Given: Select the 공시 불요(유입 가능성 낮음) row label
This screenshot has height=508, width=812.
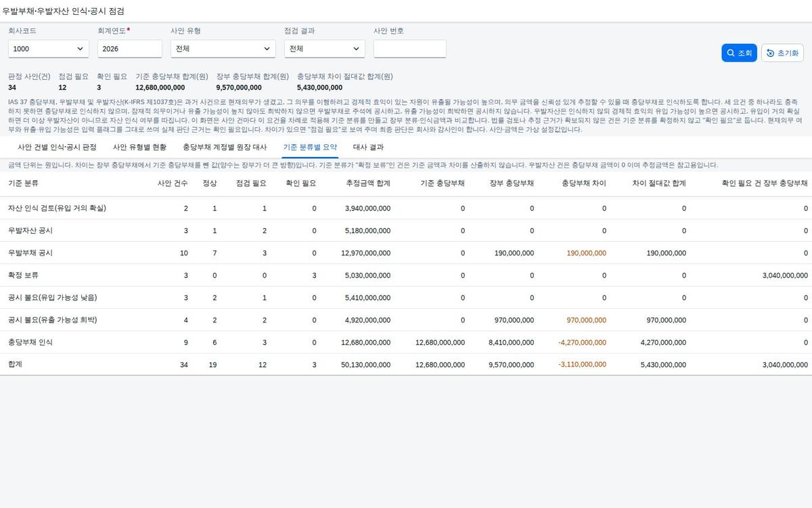Looking at the screenshot, I should [x=52, y=297].
